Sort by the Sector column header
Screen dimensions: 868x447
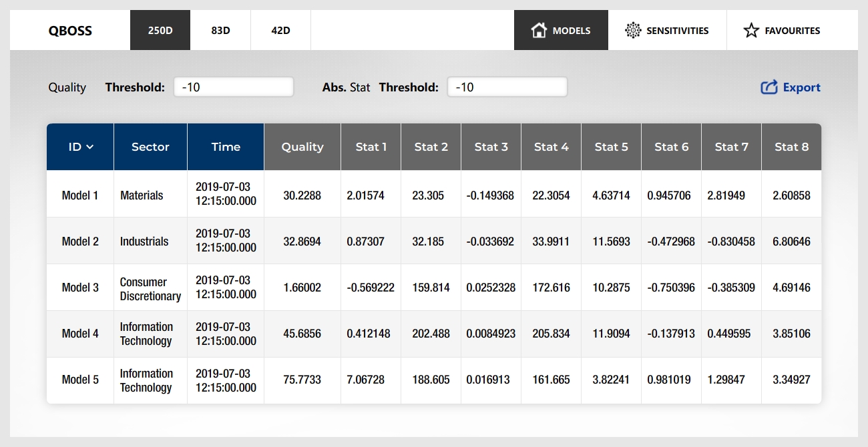[150, 147]
